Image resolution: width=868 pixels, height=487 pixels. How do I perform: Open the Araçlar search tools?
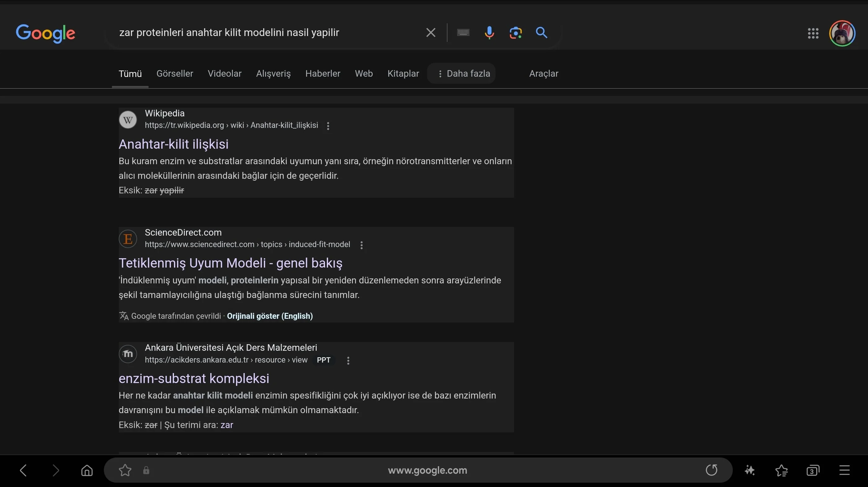click(544, 74)
